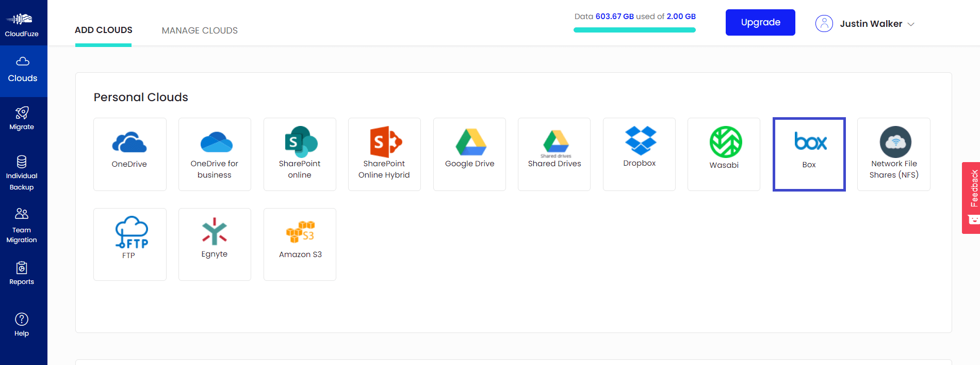Click the Justin Walker username
980x365 pixels.
click(x=871, y=24)
